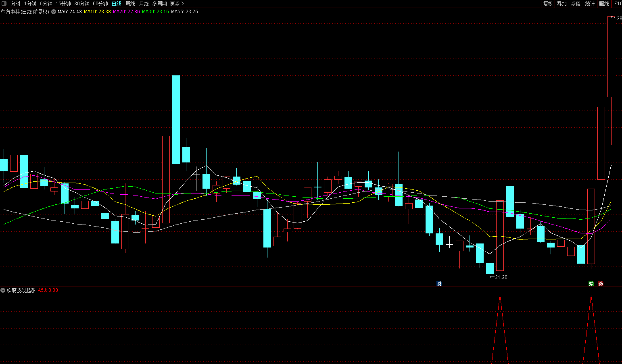Expand the 更多 more periods menu
The image size is (622, 364).
click(x=177, y=4)
